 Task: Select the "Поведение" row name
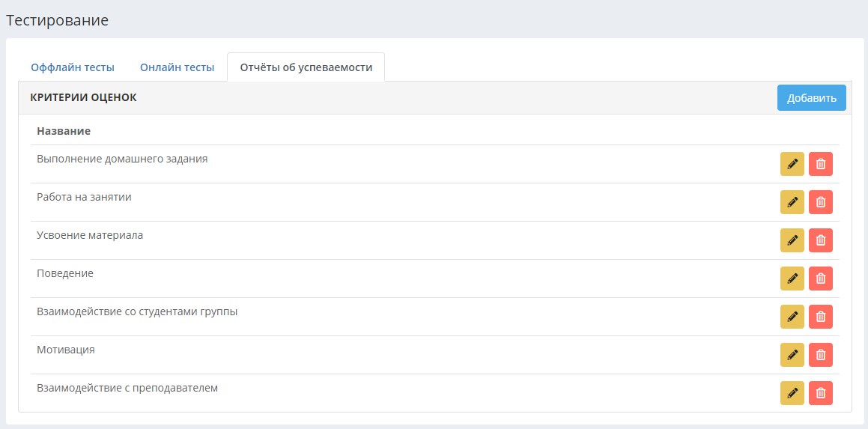point(64,273)
